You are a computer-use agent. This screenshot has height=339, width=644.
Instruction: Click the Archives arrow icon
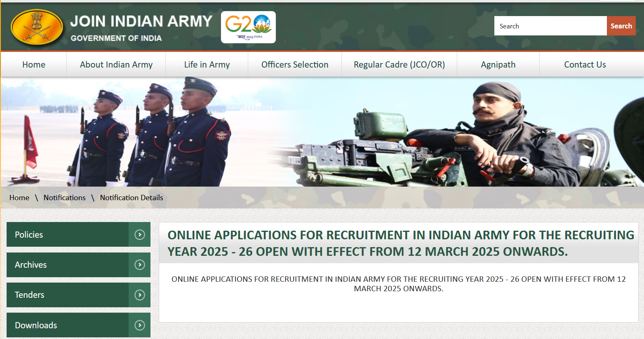click(x=140, y=264)
